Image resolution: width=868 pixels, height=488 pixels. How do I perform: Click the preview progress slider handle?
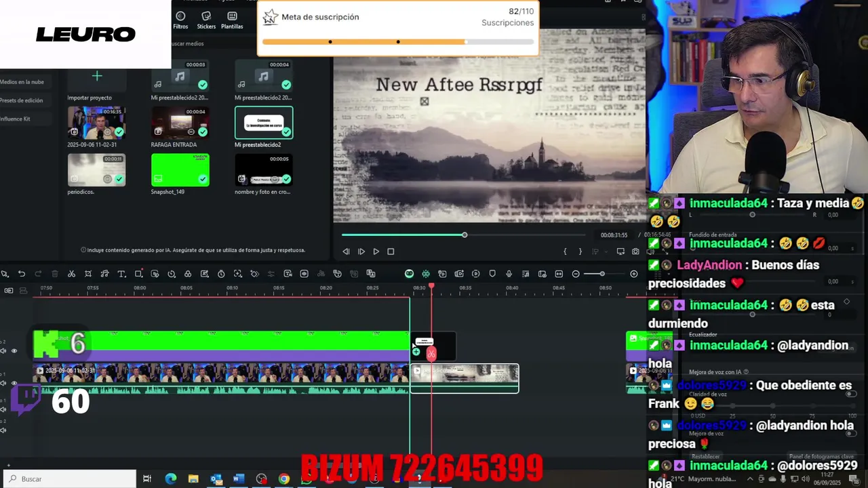(465, 235)
